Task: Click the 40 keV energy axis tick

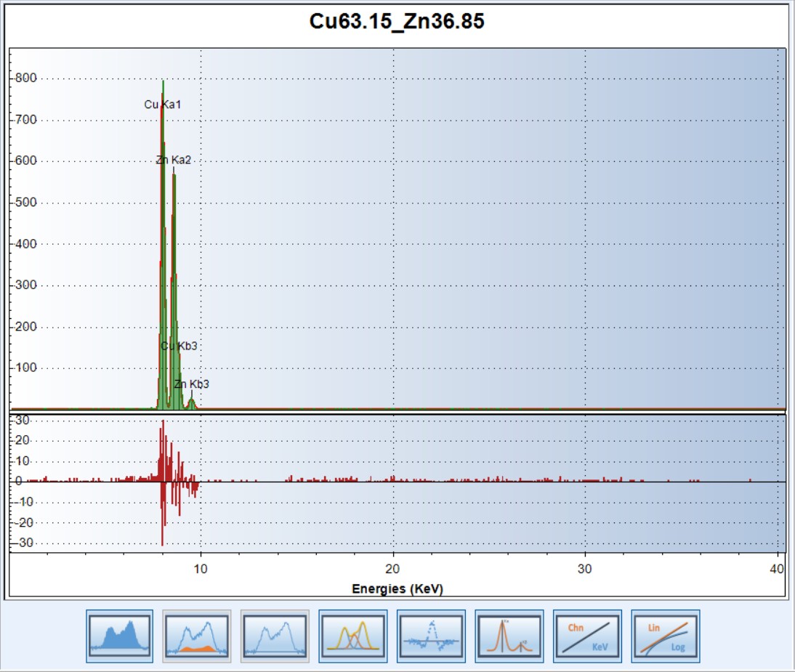Action: (777, 569)
